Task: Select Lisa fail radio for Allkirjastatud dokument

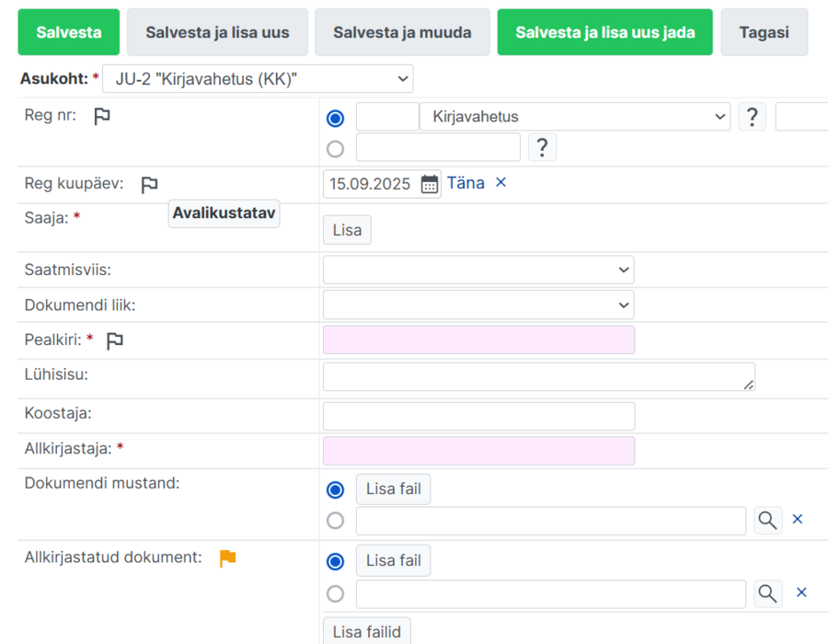Action: pos(335,561)
